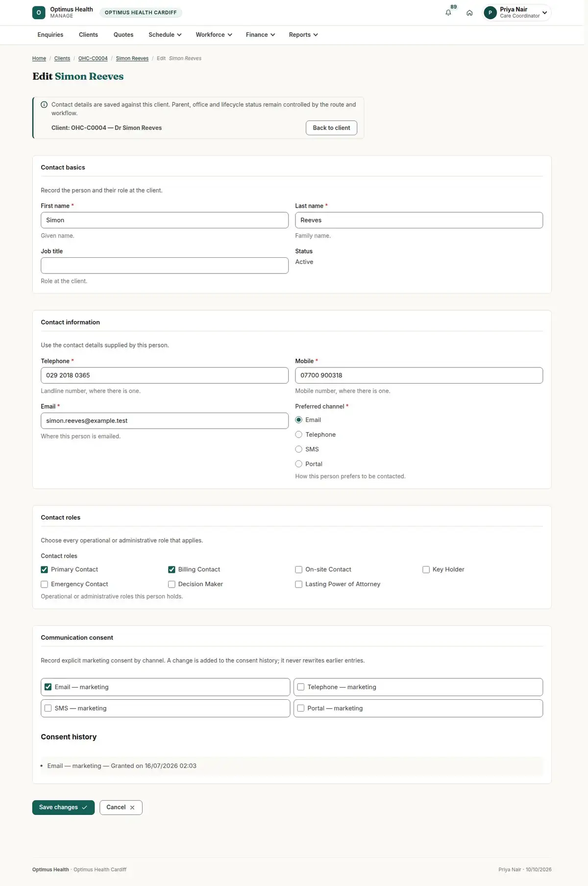588x886 pixels.
Task: Disable Email marketing consent
Action: coord(48,687)
